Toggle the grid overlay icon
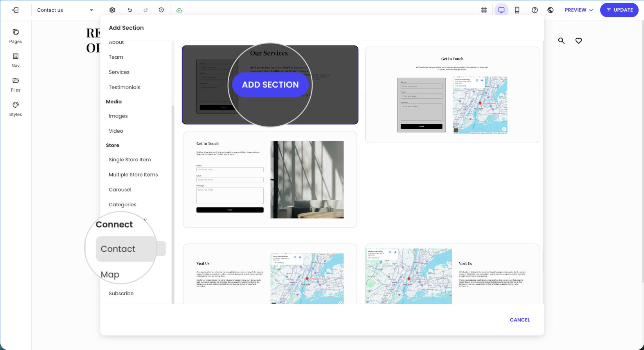Screen dimensions: 644x350 tap(484, 10)
